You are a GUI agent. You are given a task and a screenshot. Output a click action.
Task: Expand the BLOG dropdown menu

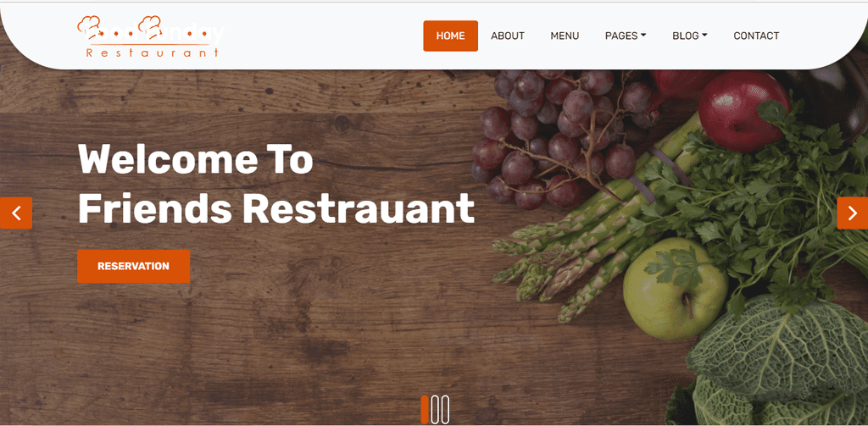click(x=690, y=36)
